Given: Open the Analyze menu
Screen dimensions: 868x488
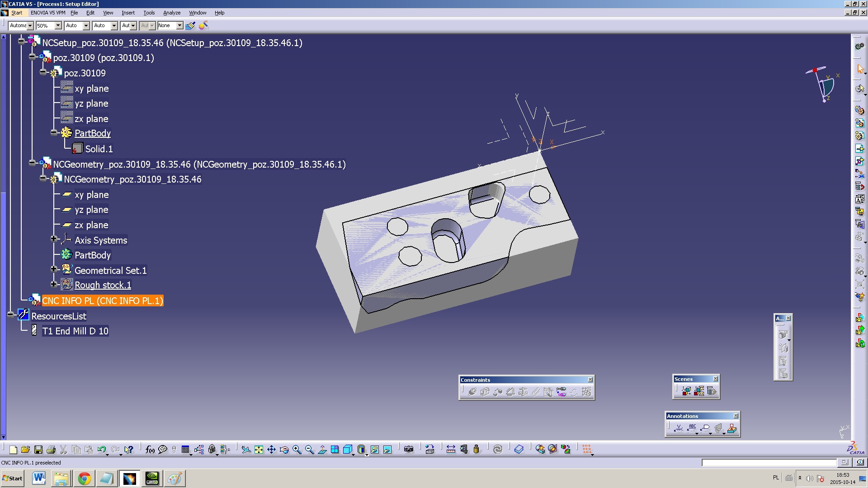Looking at the screenshot, I should pos(170,13).
